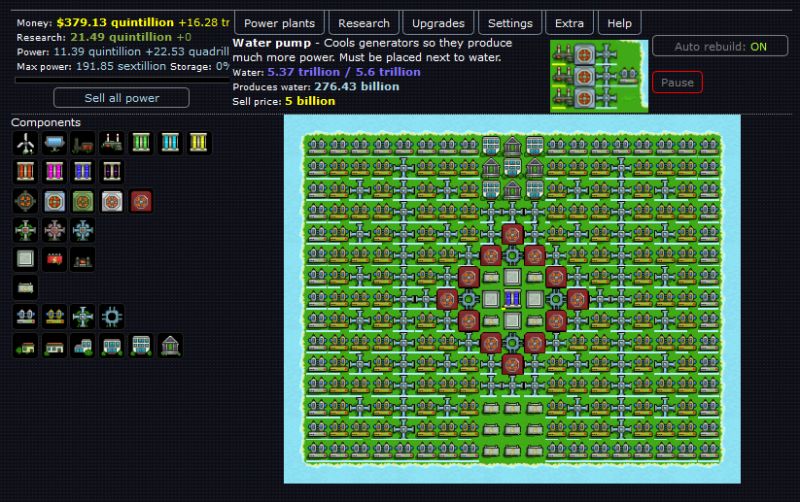The image size is (800, 502).
Task: Select the wind turbine component
Action: click(x=25, y=143)
